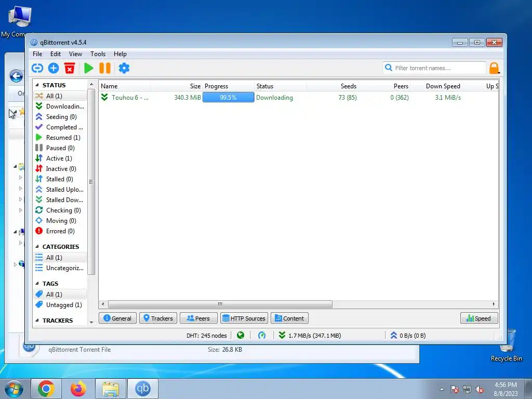Toggle alternative speed limits icon
The height and width of the screenshot is (399, 532).
tap(262, 336)
